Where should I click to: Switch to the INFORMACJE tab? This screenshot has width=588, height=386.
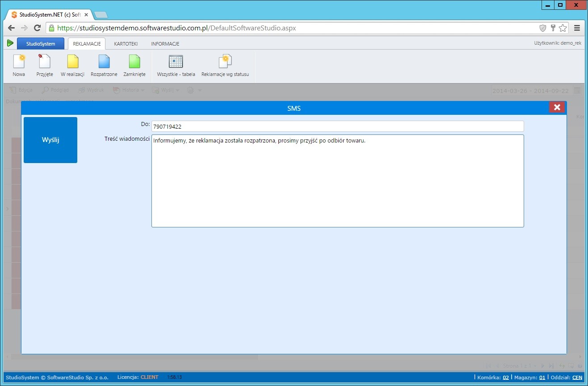pyautogui.click(x=165, y=44)
